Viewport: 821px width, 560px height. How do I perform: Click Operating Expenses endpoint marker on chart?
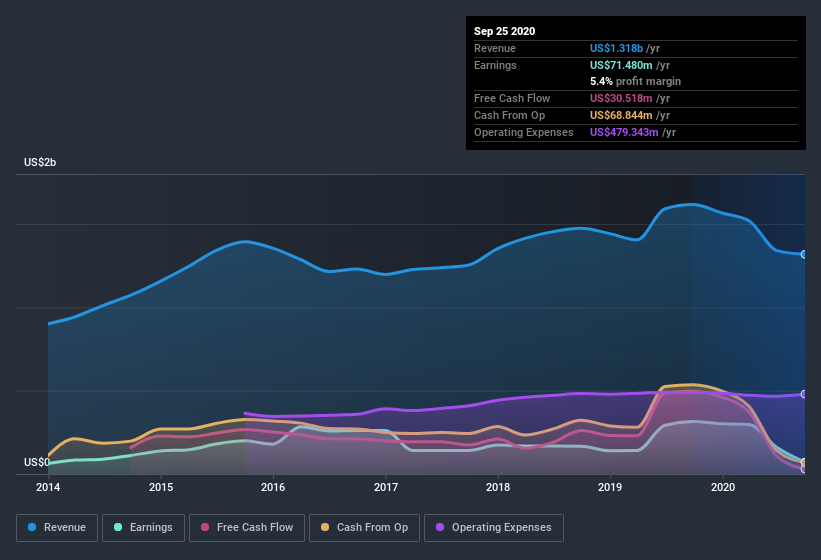[x=804, y=394]
